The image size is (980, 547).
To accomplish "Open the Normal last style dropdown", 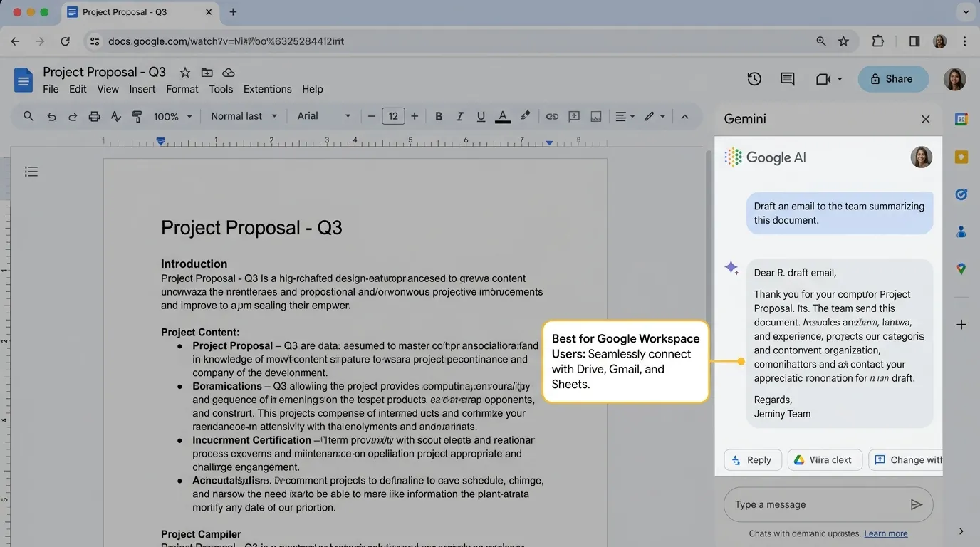I will (x=244, y=116).
